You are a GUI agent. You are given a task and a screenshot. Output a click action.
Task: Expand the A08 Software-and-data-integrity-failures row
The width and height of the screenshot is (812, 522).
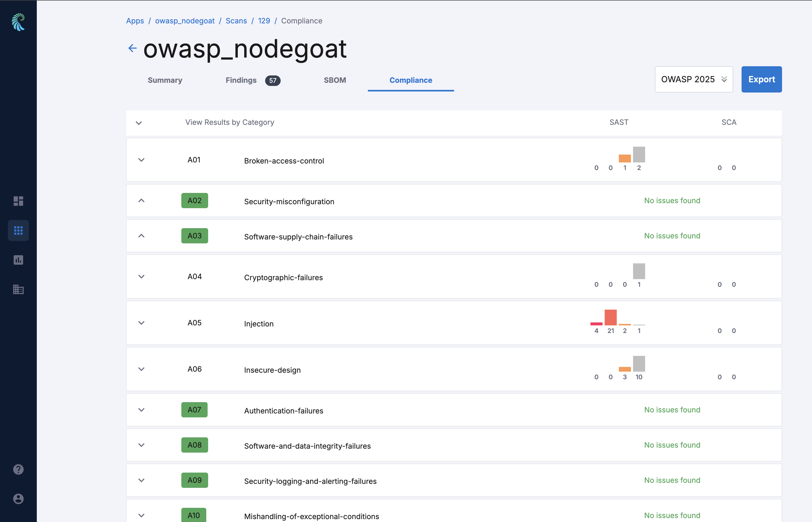click(141, 445)
